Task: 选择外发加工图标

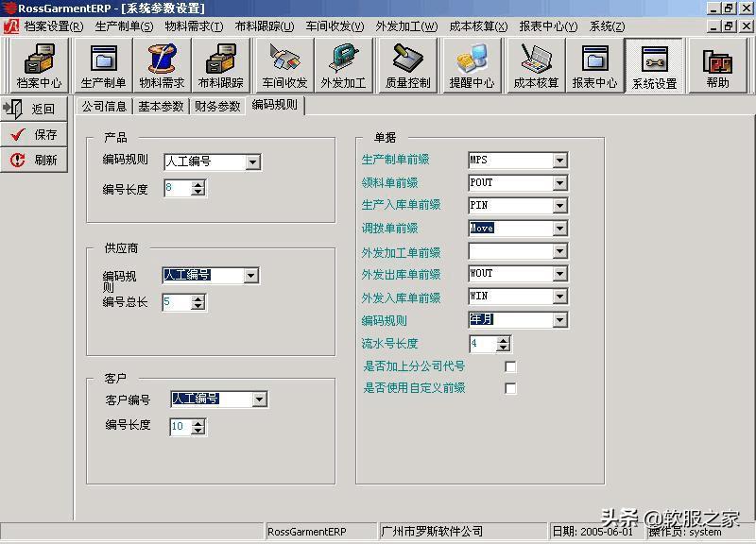Action: [343, 64]
